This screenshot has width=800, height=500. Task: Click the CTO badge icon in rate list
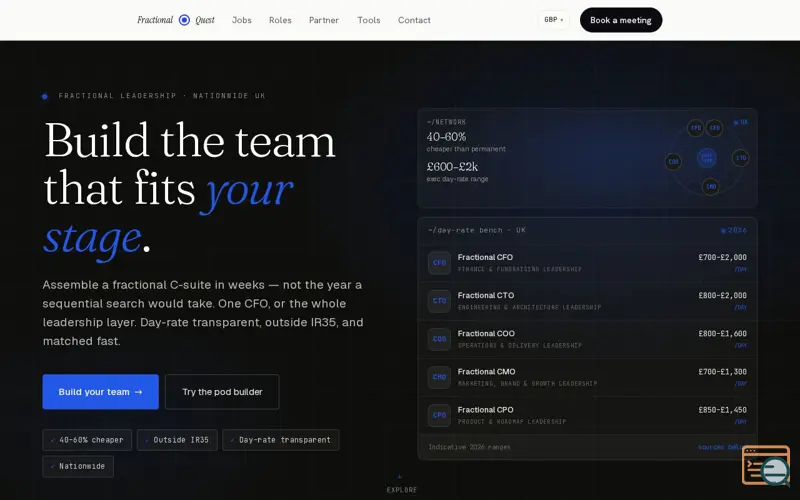click(439, 301)
